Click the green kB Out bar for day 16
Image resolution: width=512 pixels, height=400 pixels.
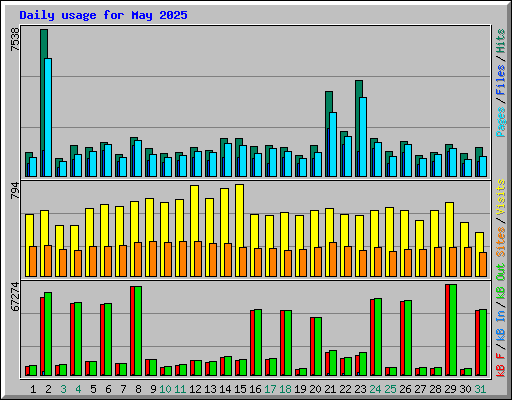258,342
